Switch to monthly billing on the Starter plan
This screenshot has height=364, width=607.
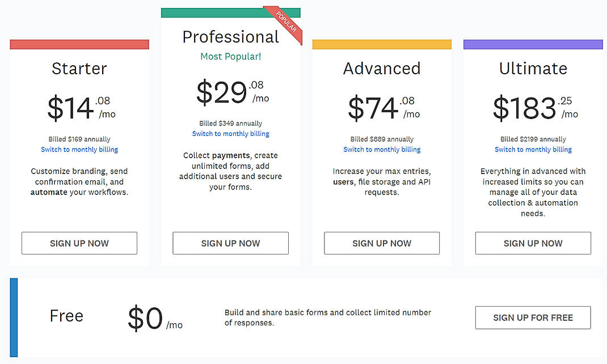point(79,149)
